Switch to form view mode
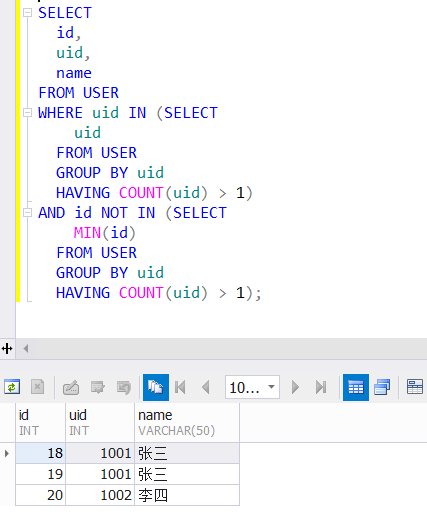 tap(415, 387)
